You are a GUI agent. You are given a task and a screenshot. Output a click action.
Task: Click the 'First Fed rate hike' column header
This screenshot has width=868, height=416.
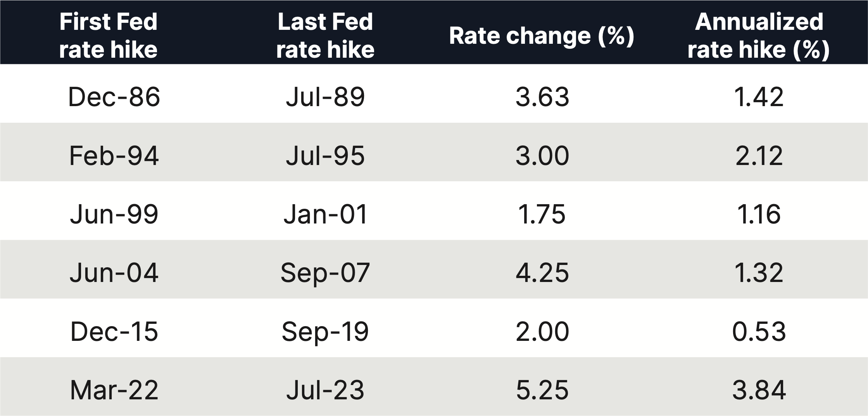[109, 35]
